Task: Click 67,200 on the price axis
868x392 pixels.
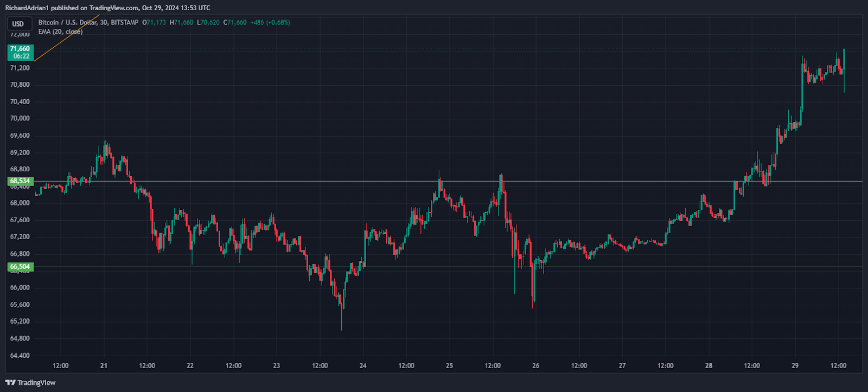Action: (x=20, y=237)
